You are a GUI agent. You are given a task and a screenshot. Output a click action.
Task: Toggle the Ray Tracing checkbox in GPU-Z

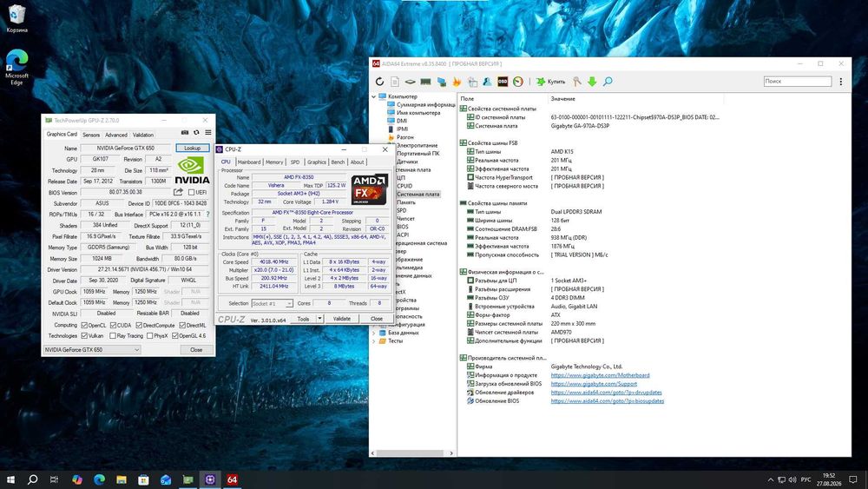[113, 335]
